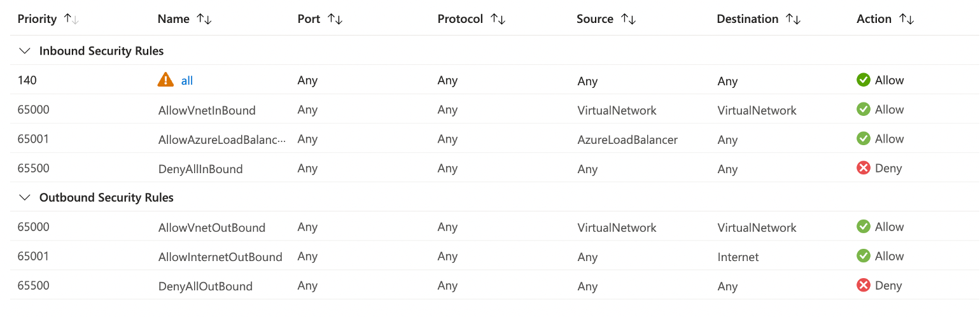Screen dimensions: 980x317
Task: Click green Allow checkmark for AllowVnetInBound
Action: [864, 109]
